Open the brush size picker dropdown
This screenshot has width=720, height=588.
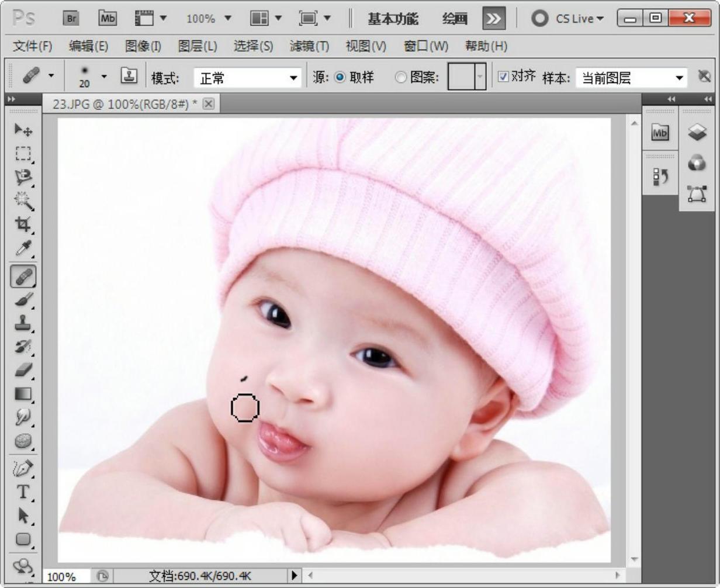tap(104, 77)
